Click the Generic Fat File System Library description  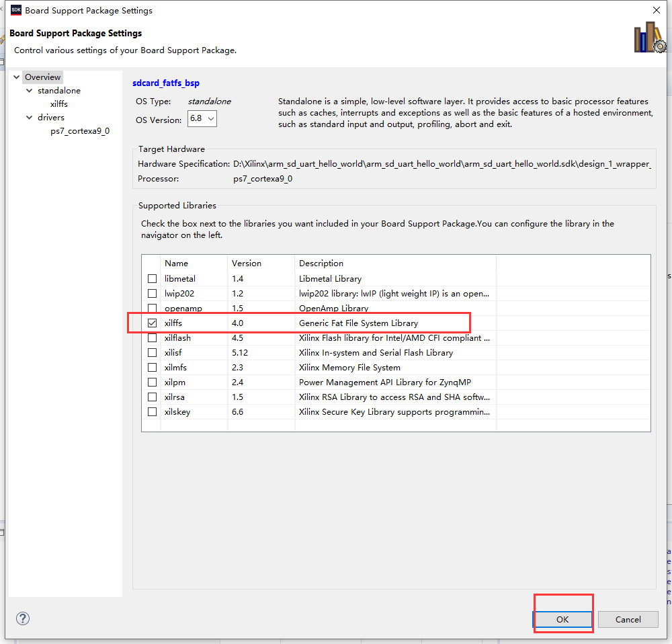tap(359, 323)
